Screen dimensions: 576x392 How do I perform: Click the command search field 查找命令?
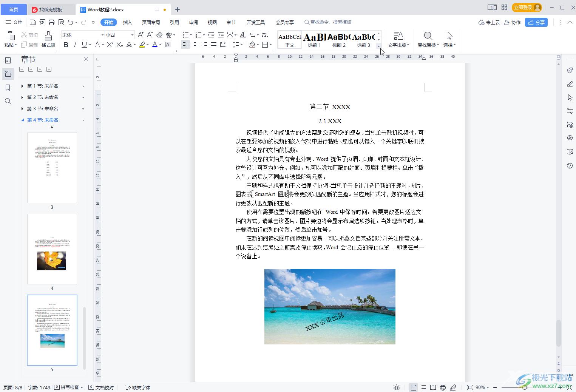328,22
